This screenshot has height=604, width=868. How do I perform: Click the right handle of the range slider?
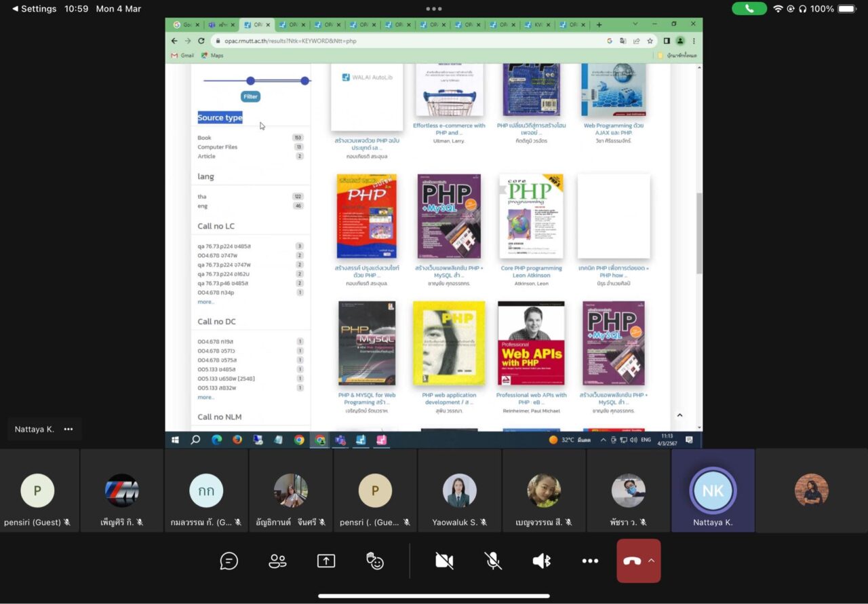304,81
